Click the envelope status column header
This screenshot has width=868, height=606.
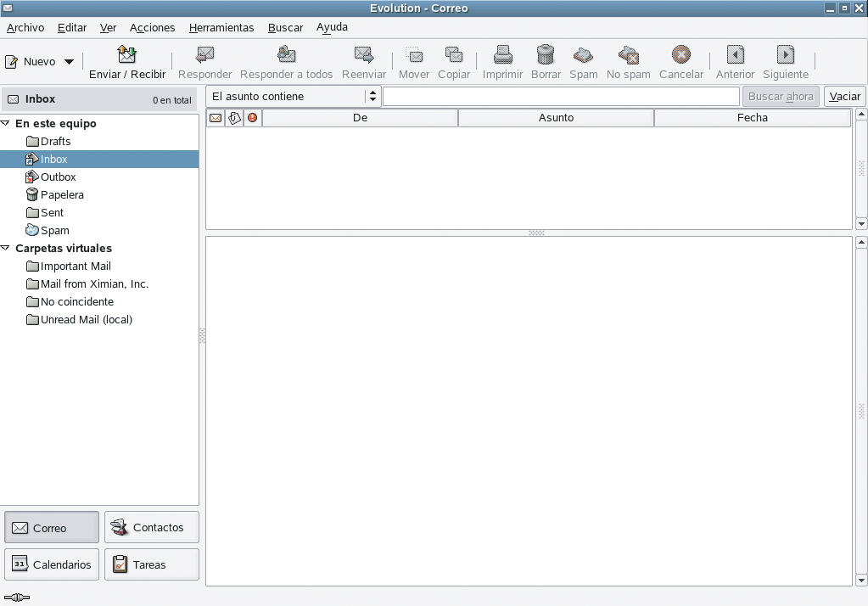216,118
